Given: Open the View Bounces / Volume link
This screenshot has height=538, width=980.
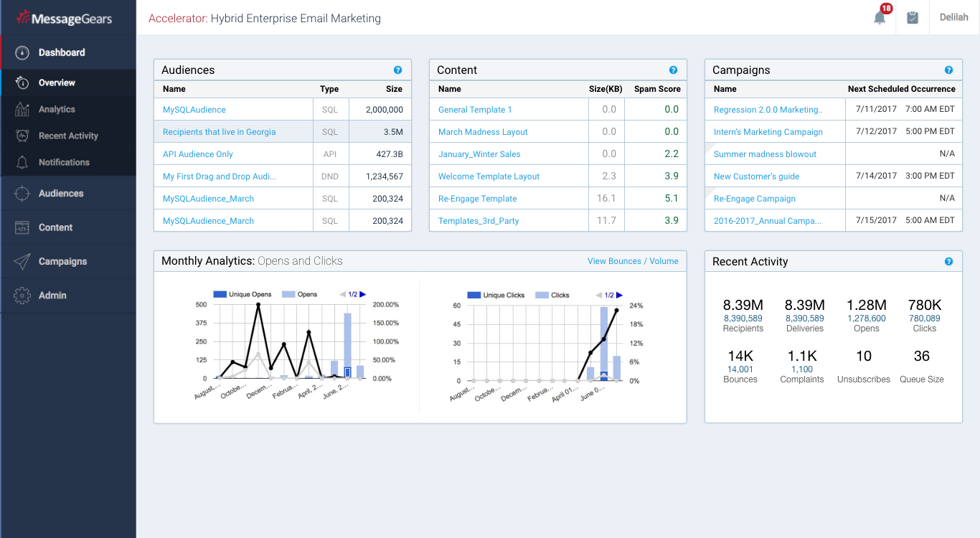Looking at the screenshot, I should 633,261.
